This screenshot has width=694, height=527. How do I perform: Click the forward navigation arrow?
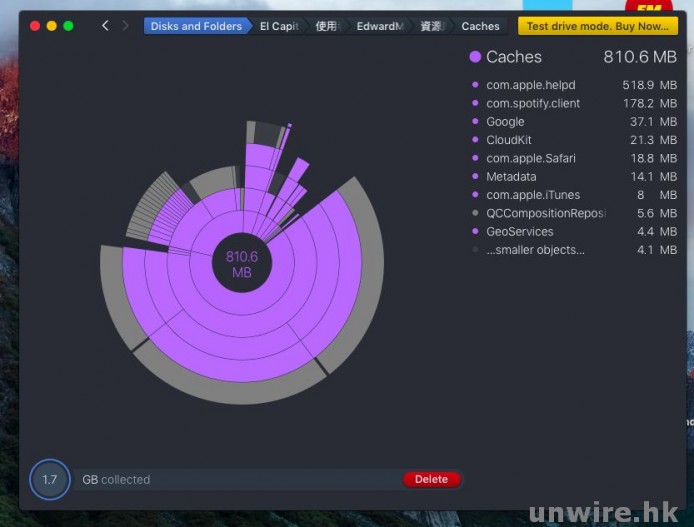(125, 26)
